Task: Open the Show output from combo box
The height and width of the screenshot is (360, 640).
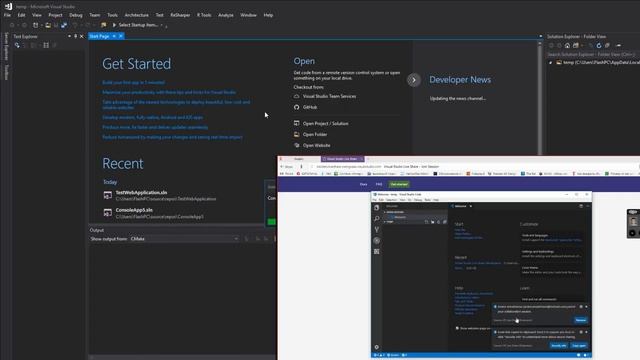Action: tap(184, 239)
